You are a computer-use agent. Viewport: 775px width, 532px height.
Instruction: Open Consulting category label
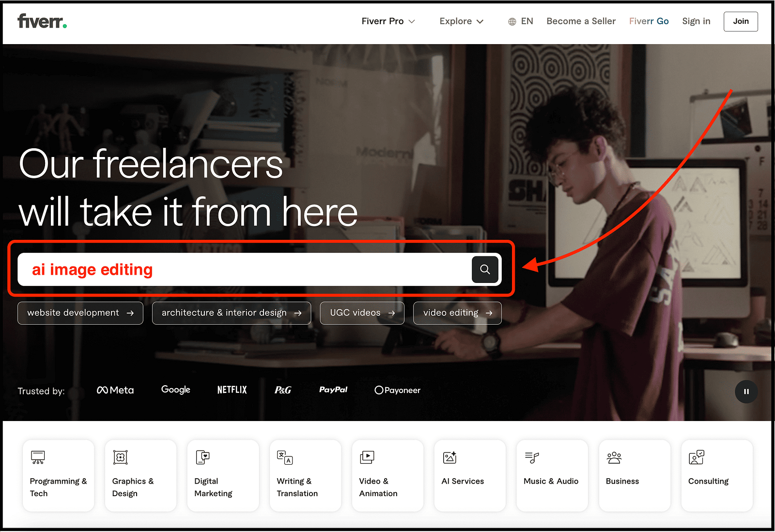tap(708, 481)
